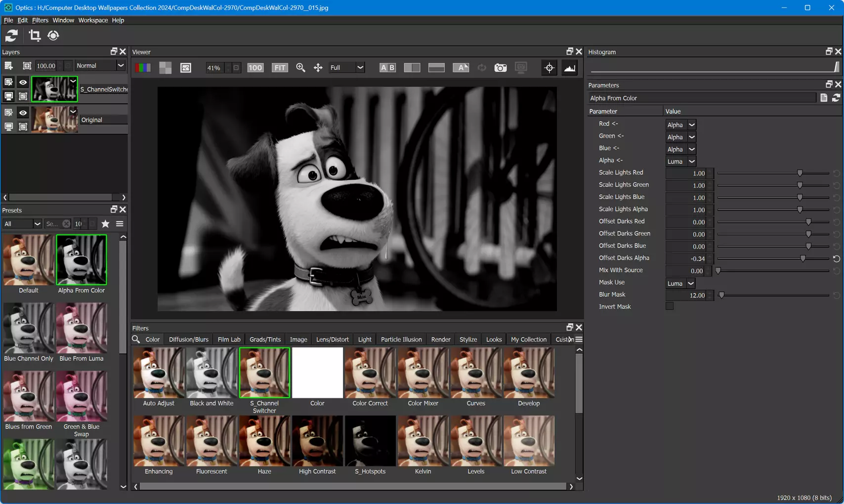The height and width of the screenshot is (504, 844).
Task: Click the crosshair target icon in Viewer
Action: pos(549,68)
